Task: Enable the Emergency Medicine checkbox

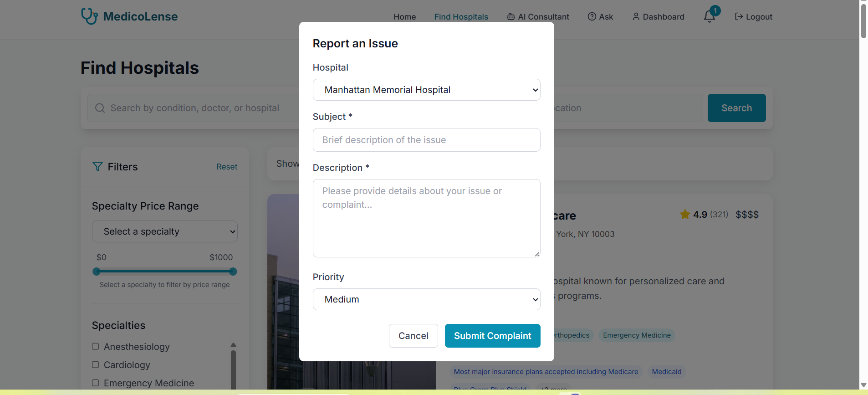Action: click(96, 383)
